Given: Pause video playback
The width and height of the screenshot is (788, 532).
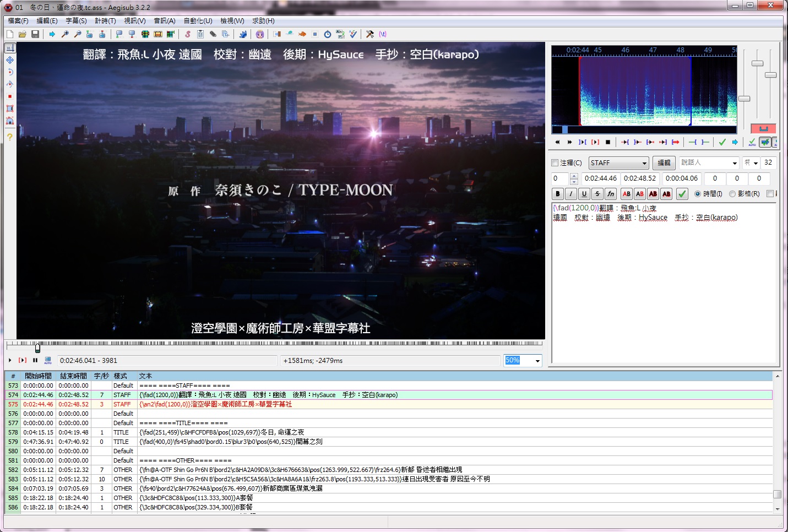Looking at the screenshot, I should click(35, 360).
